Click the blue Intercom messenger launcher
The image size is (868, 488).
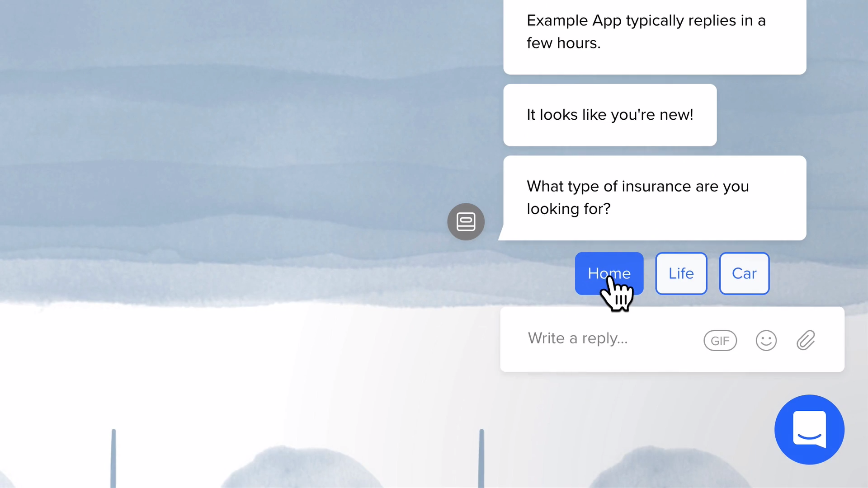click(809, 430)
